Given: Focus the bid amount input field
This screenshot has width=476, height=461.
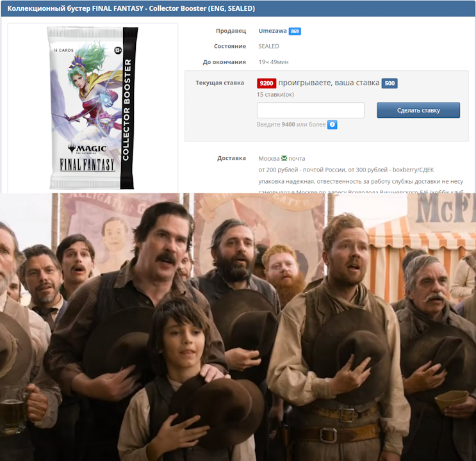Looking at the screenshot, I should coord(311,110).
